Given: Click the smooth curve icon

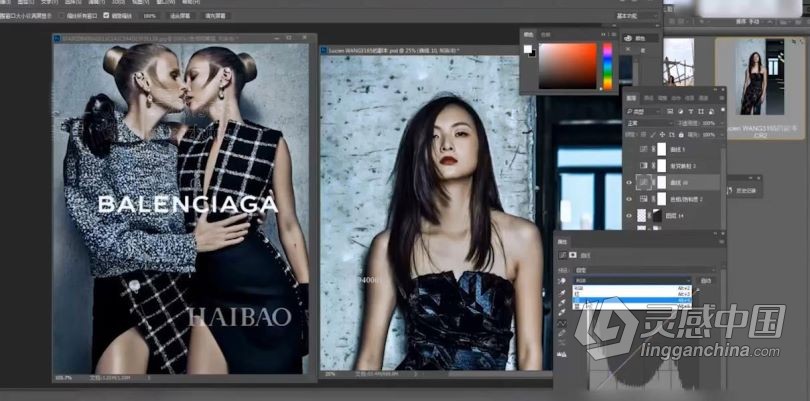Looking at the screenshot, I should tap(562, 343).
